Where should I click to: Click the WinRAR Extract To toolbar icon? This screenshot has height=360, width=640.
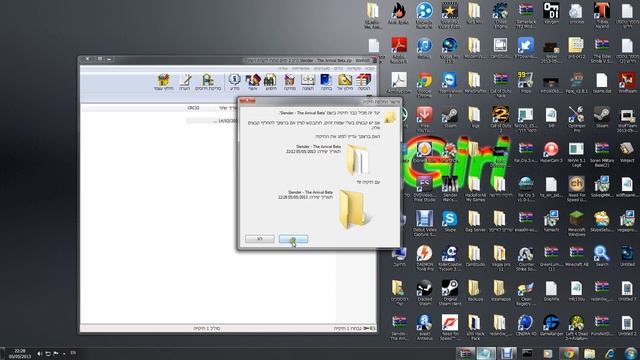tap(345, 82)
